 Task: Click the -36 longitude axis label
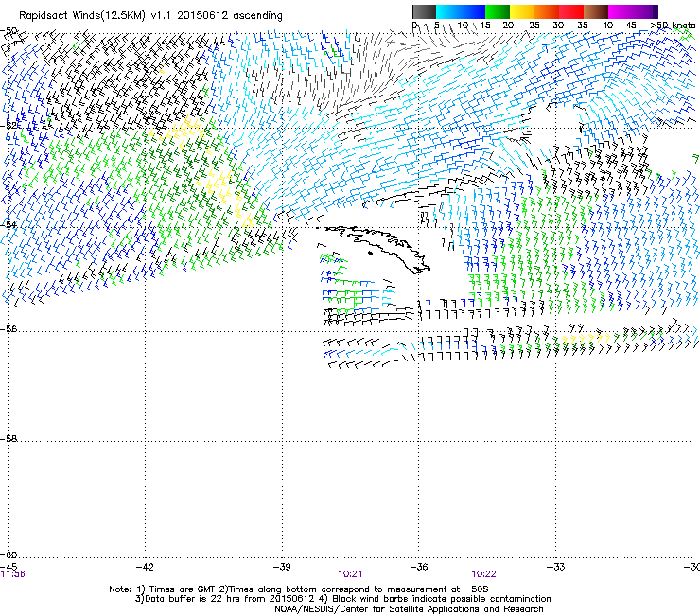419,567
